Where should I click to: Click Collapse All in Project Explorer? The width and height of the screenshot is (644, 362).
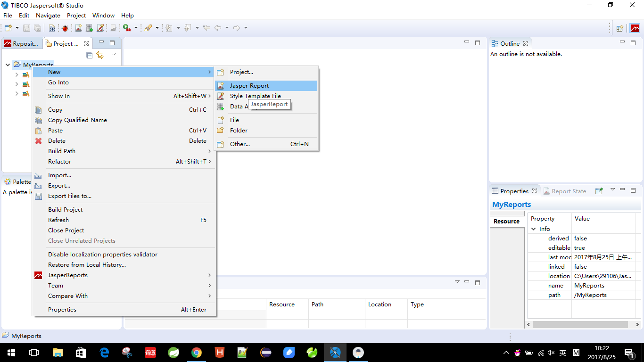(90, 55)
